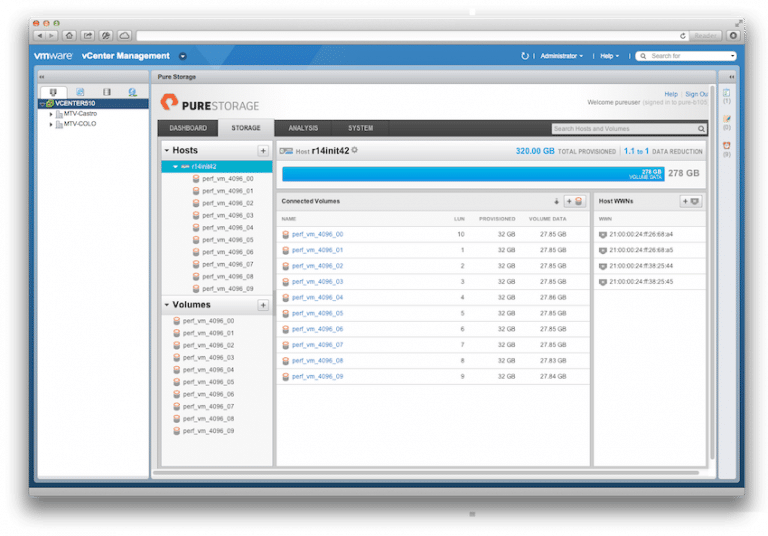Open work in progress icon in right sidebar
This screenshot has width=768, height=536.
tap(726, 119)
